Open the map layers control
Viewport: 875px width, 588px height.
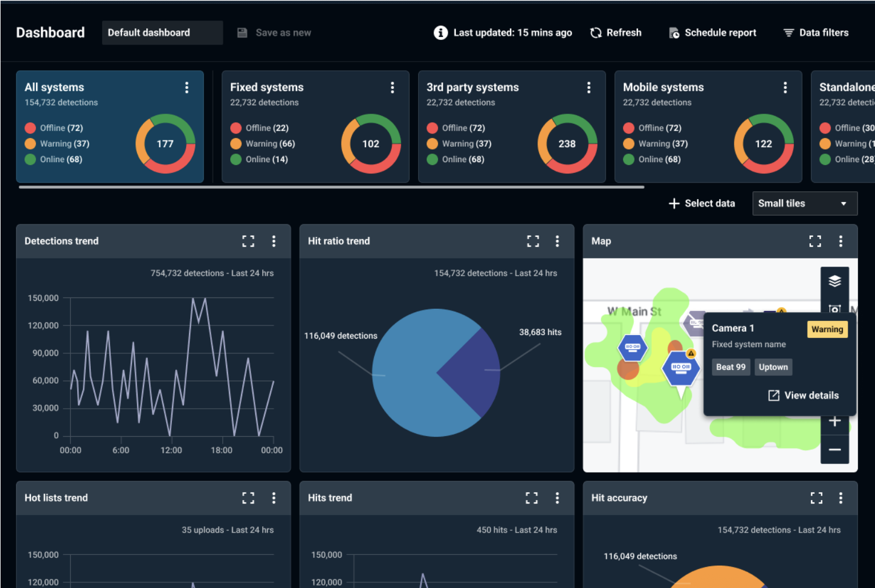click(x=835, y=281)
